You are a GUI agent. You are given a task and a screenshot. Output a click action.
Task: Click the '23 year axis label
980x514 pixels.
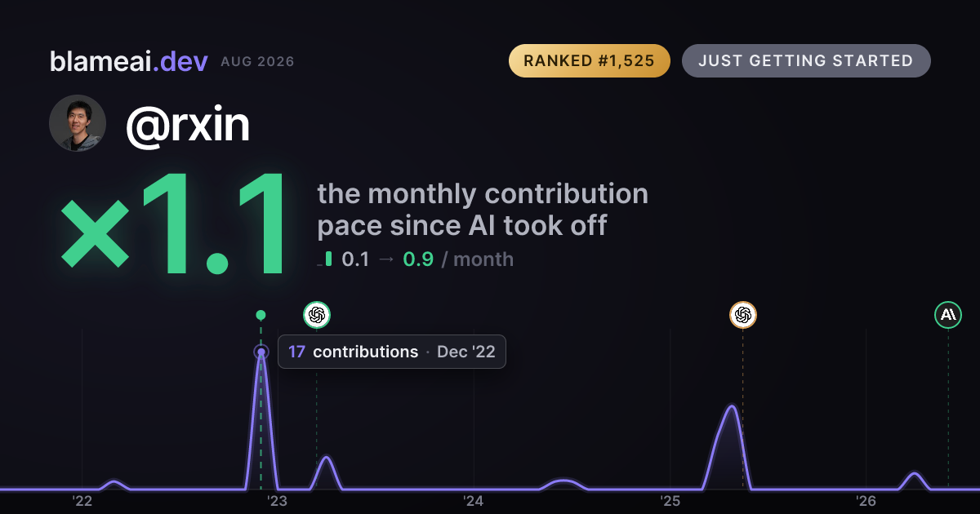[278, 501]
